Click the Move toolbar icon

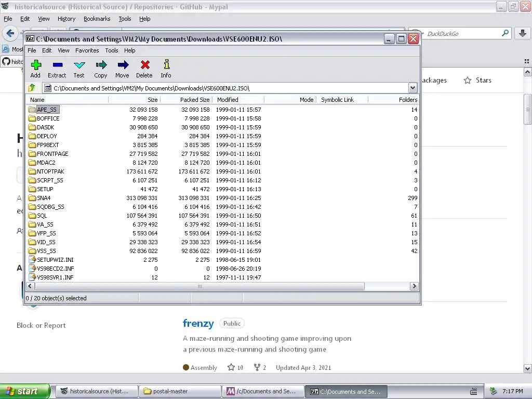(x=123, y=64)
